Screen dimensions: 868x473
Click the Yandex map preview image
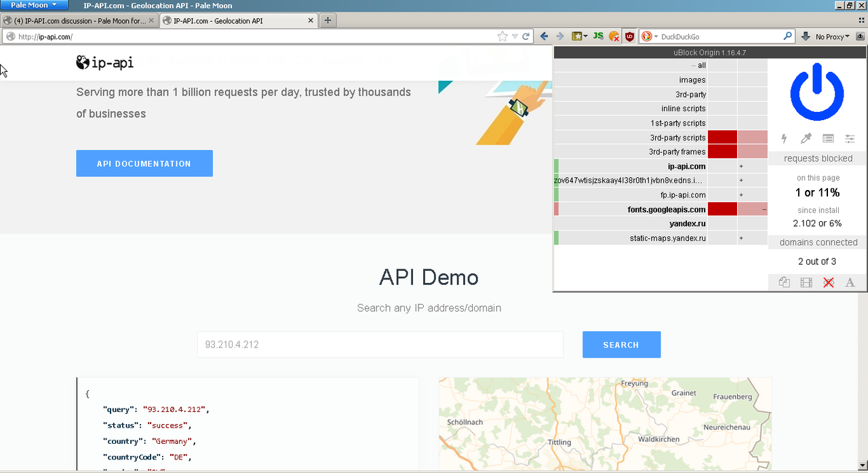point(605,424)
